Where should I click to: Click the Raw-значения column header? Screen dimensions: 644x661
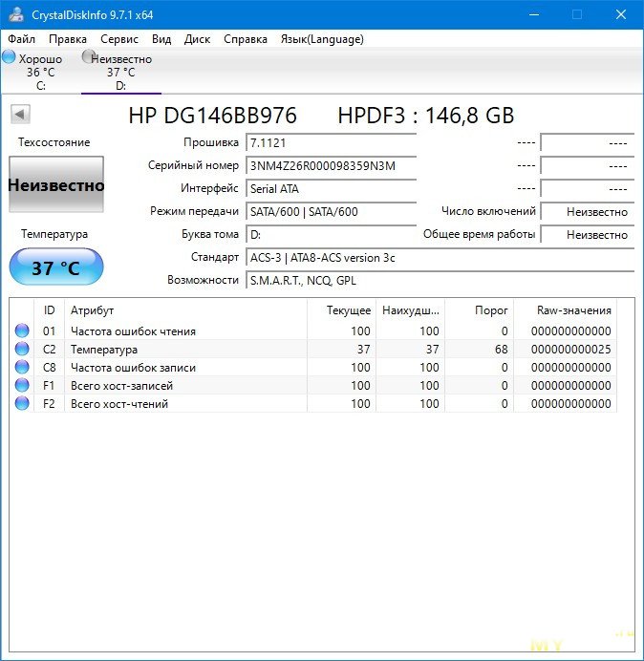click(574, 310)
